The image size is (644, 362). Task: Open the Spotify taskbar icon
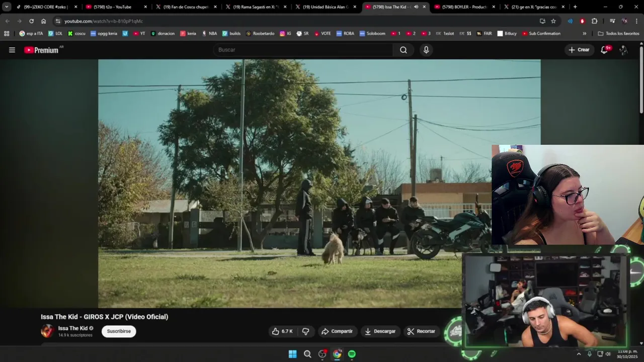click(352, 354)
